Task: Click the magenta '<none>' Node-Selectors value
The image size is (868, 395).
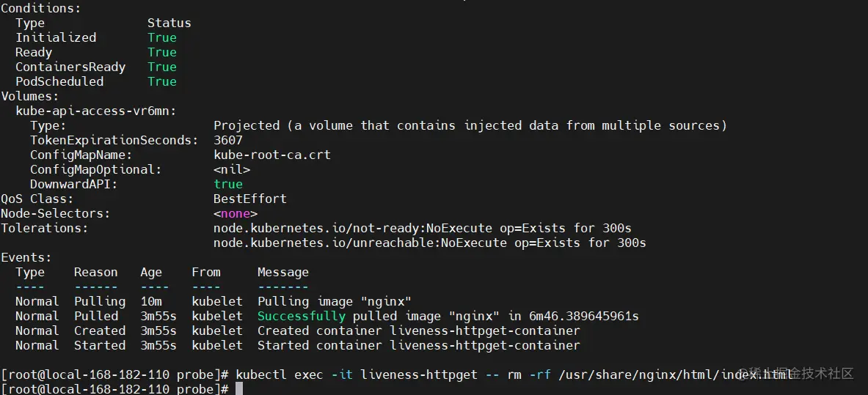Action: (236, 213)
